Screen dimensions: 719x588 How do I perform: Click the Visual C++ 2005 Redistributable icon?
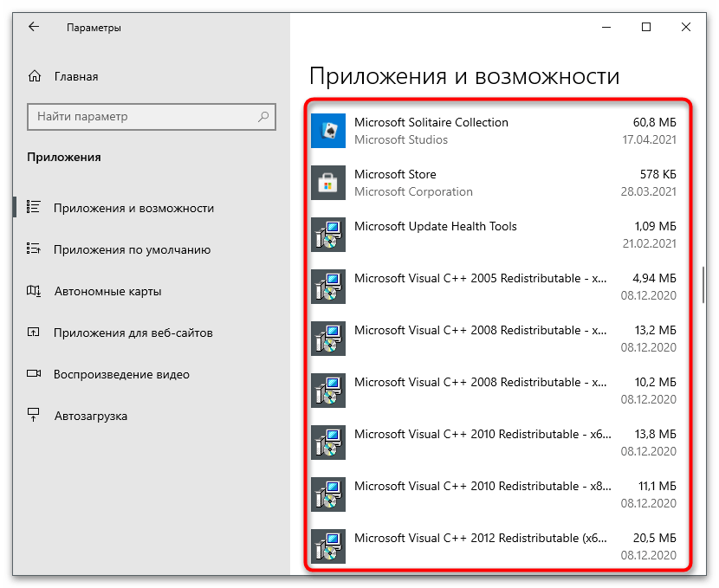tap(327, 287)
